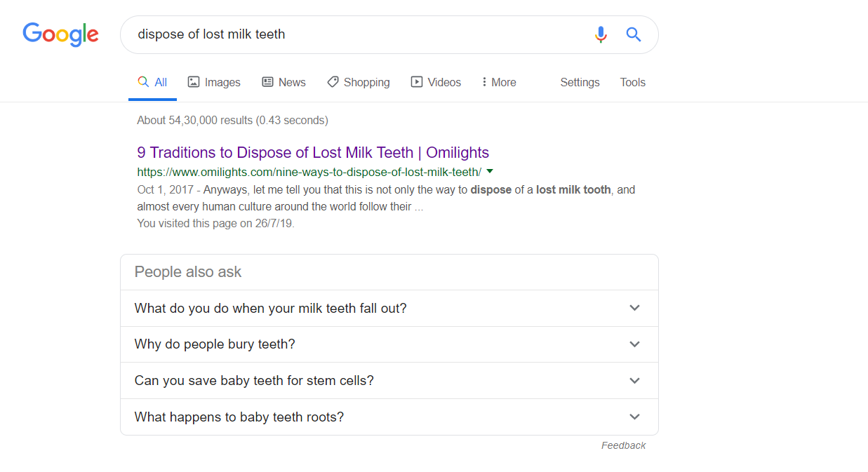Click the three-dot More icon
Viewport: 868px width, 472px height.
484,82
